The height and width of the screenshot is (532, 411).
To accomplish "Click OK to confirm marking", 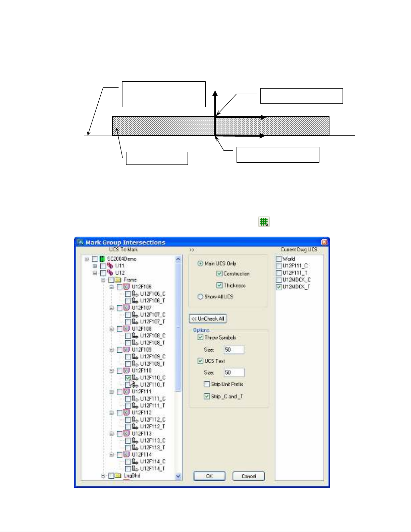I will pos(209,476).
